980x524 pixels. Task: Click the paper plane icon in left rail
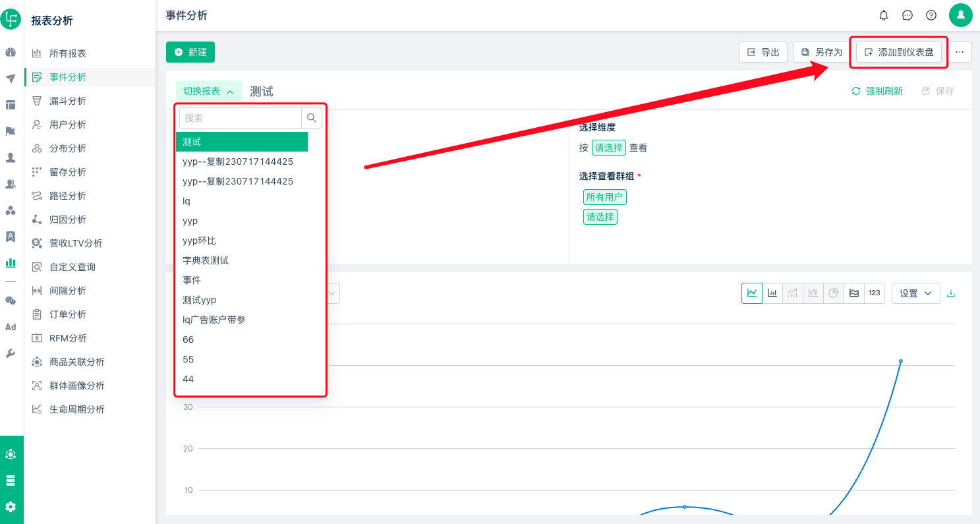(11, 78)
